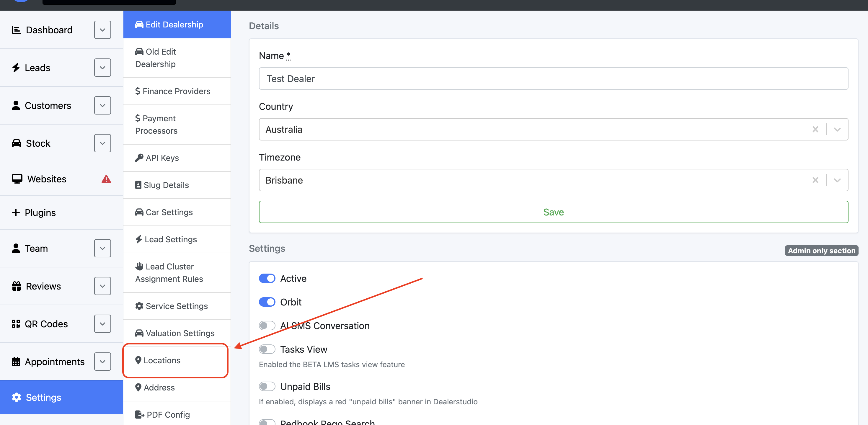Click the hand icon beside Lead Cluster Assignment Rules
868x425 pixels.
pos(139,267)
